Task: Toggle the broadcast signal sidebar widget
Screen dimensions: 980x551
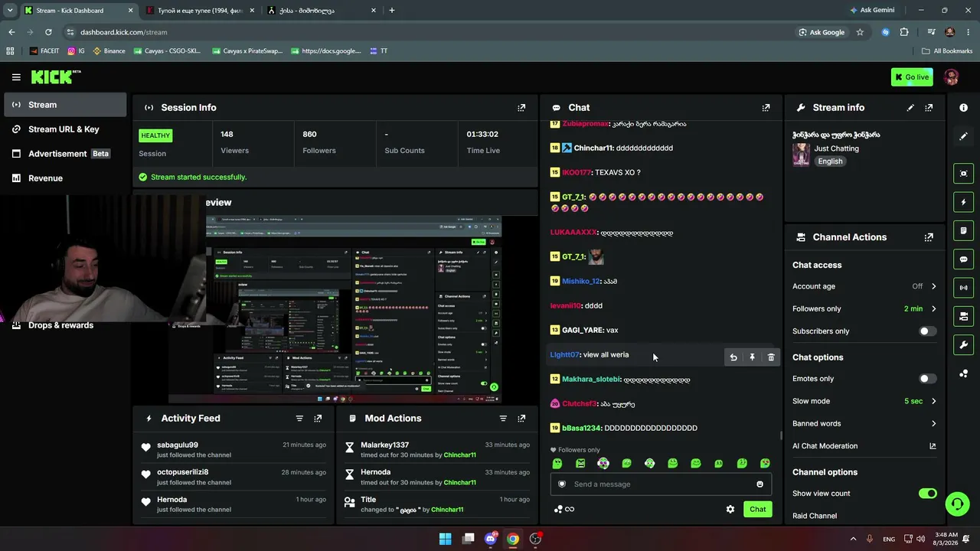Action: point(963,288)
